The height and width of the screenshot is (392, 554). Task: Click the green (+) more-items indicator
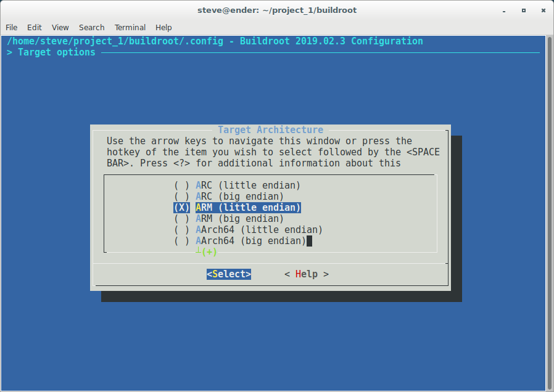(x=209, y=251)
